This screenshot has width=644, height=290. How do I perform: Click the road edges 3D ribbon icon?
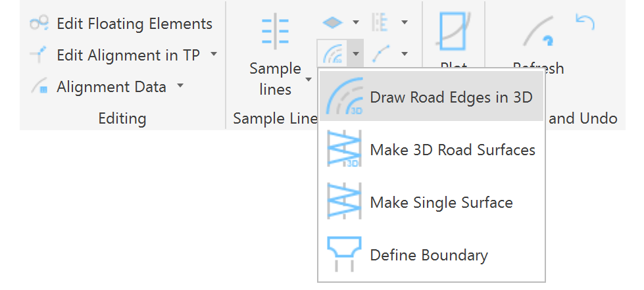pos(333,53)
